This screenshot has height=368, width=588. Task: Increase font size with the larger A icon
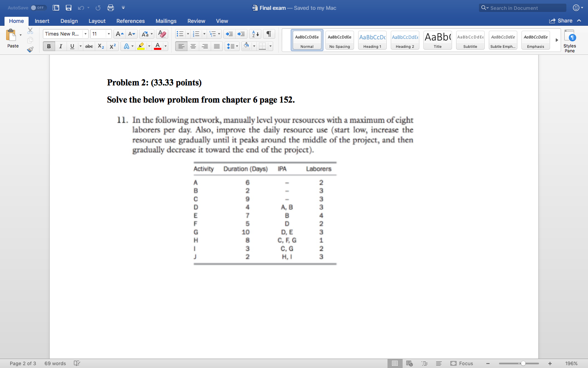pyautogui.click(x=119, y=34)
